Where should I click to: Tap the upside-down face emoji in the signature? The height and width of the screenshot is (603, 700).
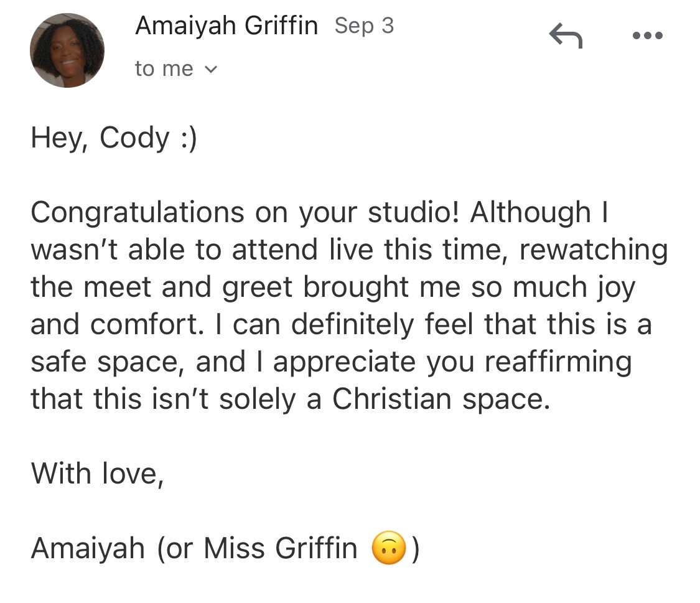pyautogui.click(x=389, y=548)
